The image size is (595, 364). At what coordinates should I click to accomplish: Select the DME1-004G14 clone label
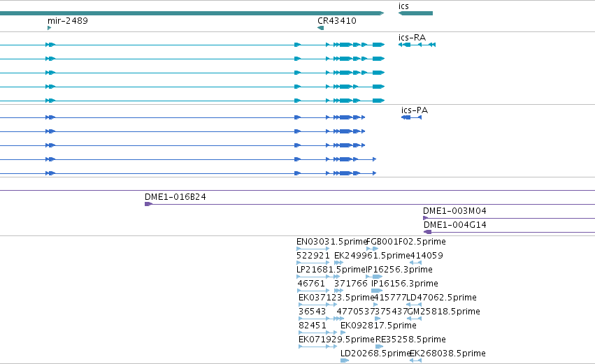click(455, 225)
